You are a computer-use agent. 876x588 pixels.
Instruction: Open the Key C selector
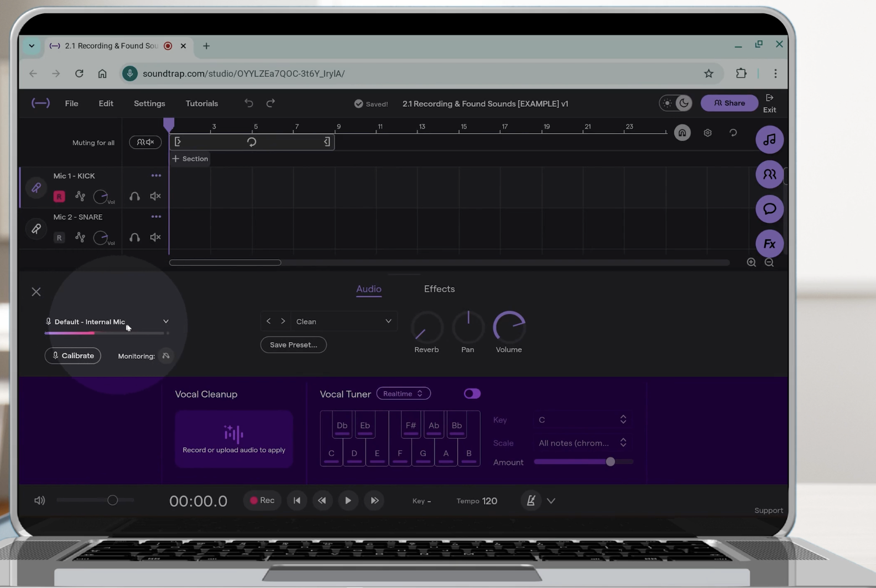[x=582, y=420]
